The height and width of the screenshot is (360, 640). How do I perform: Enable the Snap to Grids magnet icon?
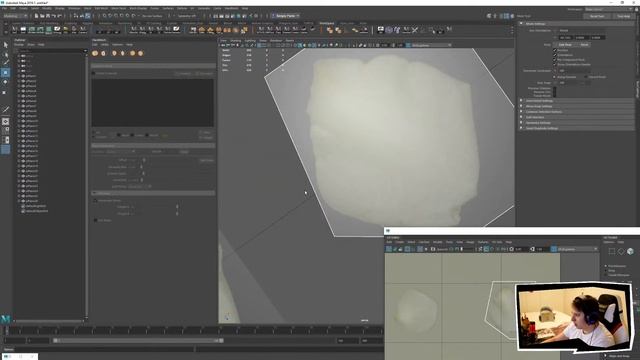tap(105, 16)
